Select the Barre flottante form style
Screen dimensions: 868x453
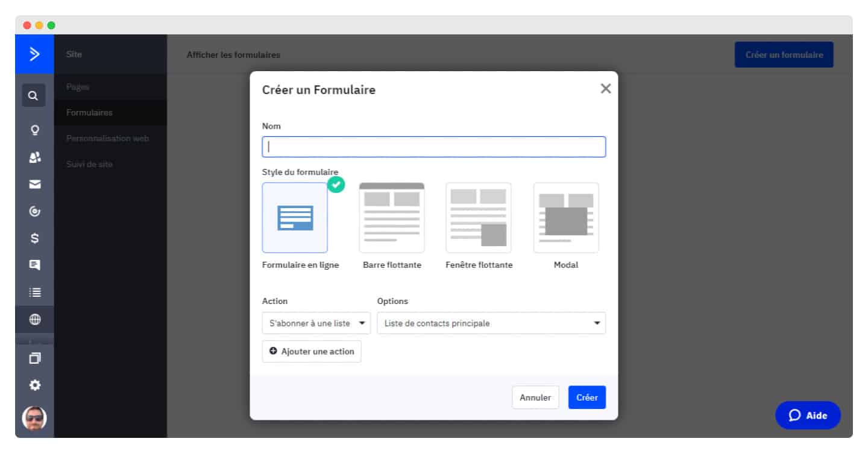392,218
